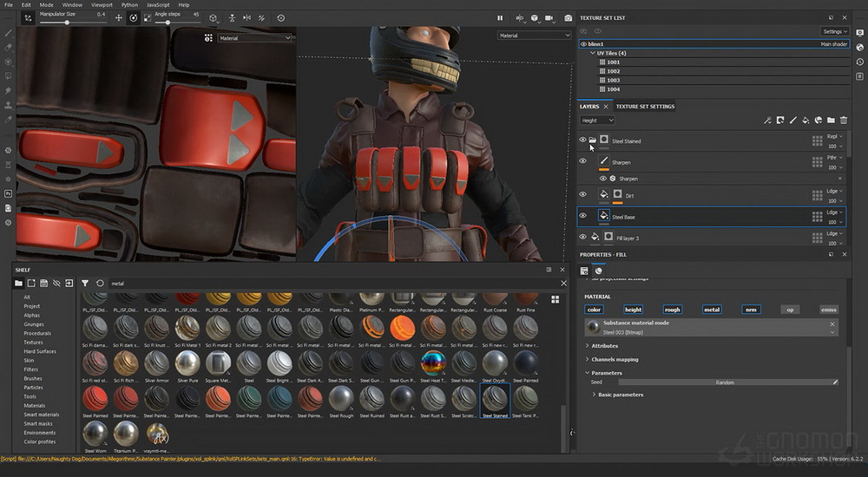Click the filter funnel icon in Shelf
The image size is (868, 477).
[85, 284]
